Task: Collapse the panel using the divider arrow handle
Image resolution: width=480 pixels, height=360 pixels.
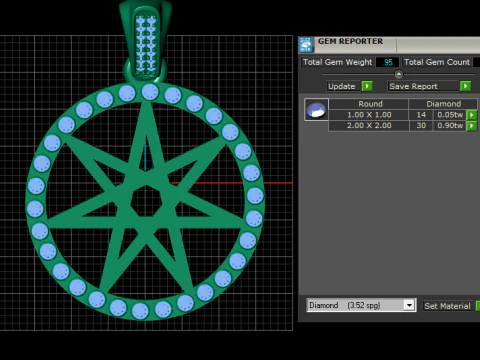Action: (x=399, y=74)
